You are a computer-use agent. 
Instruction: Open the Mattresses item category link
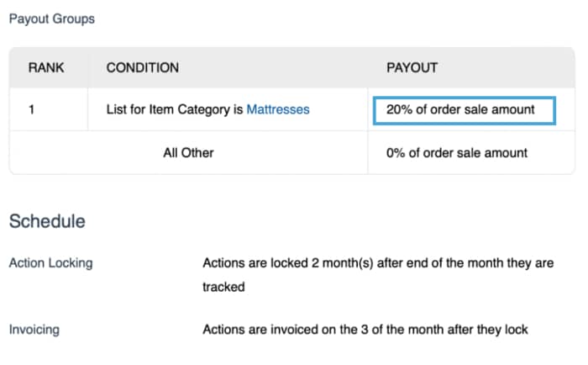click(278, 109)
